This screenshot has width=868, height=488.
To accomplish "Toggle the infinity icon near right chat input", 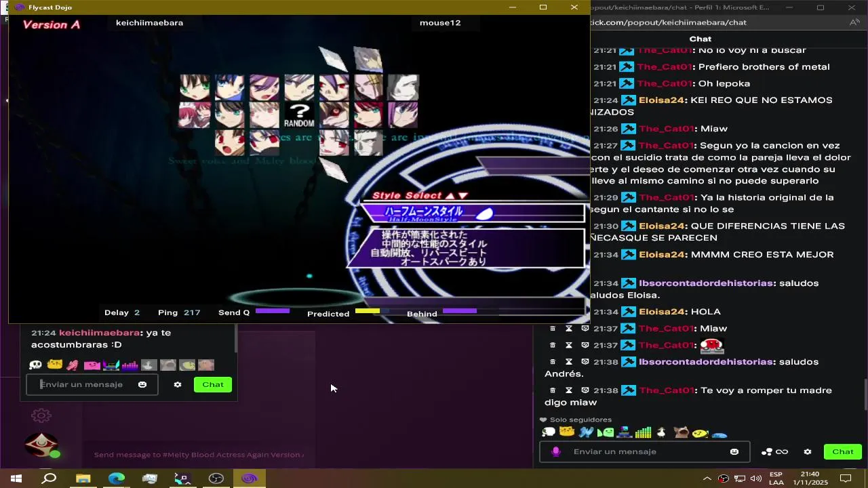I will (x=782, y=451).
